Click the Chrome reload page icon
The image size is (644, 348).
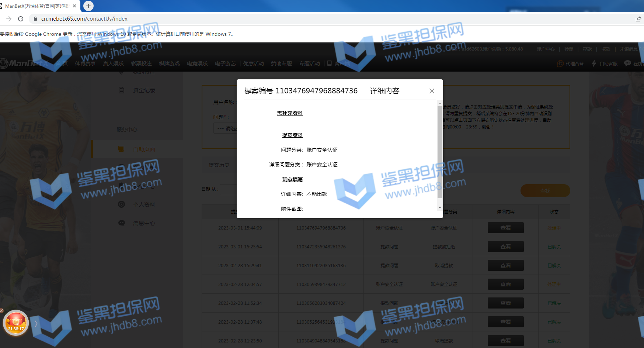21,19
